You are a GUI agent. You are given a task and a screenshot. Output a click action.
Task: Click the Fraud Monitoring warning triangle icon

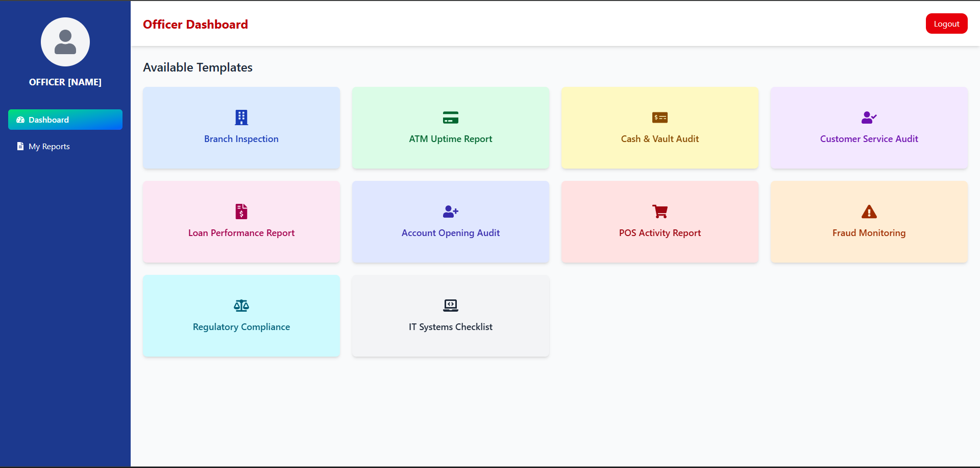869,212
